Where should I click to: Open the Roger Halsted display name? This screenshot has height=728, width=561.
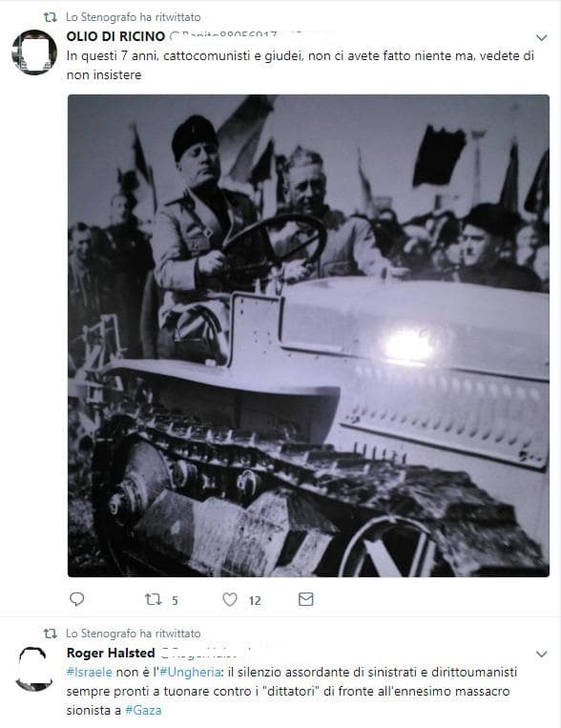pyautogui.click(x=111, y=653)
